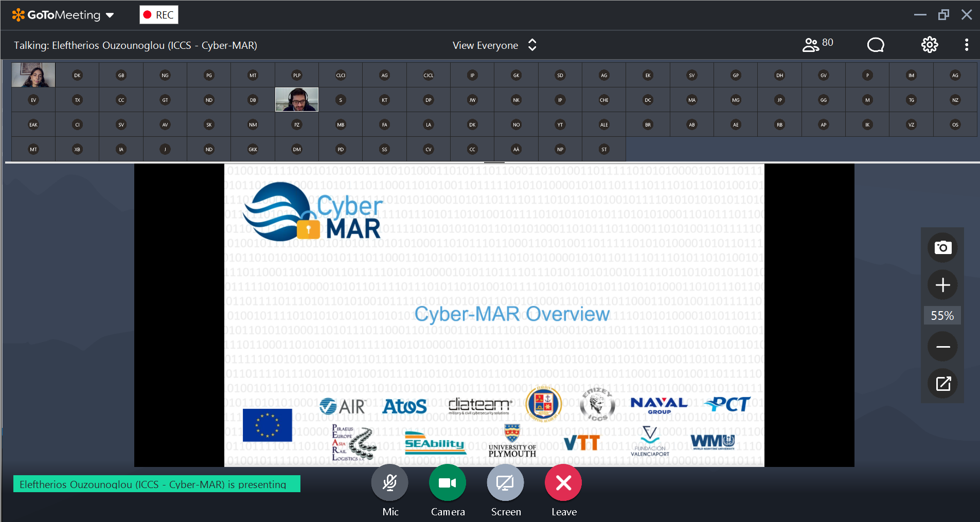Unmute the microphone with Mic button
The image size is (980, 522).
click(x=390, y=483)
